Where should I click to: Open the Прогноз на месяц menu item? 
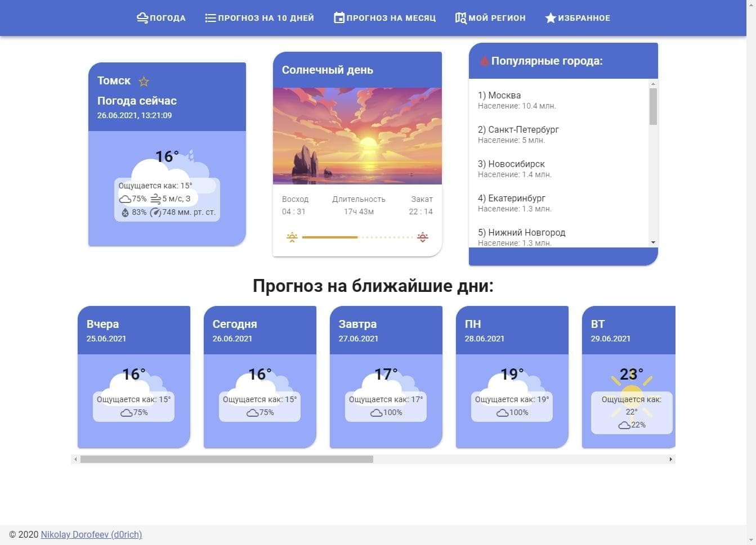click(x=391, y=18)
